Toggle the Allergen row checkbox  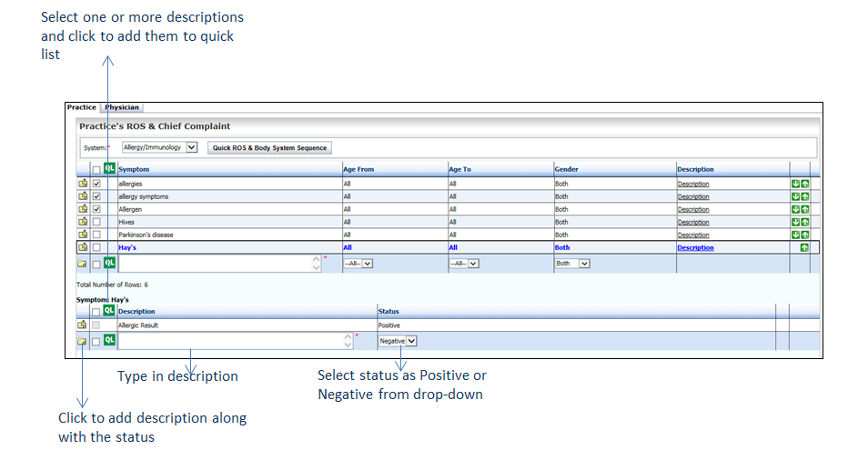click(x=96, y=209)
